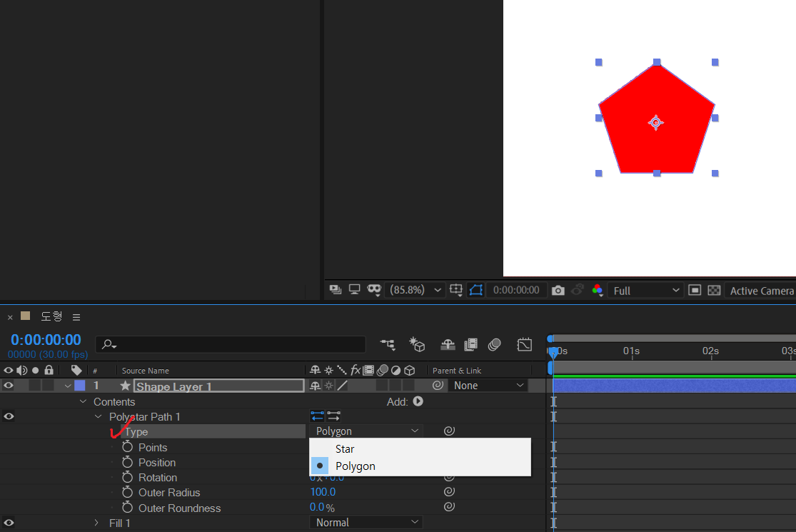Viewport: 796px width, 532px height.
Task: Click the hide shy layers icon
Action: (447, 345)
